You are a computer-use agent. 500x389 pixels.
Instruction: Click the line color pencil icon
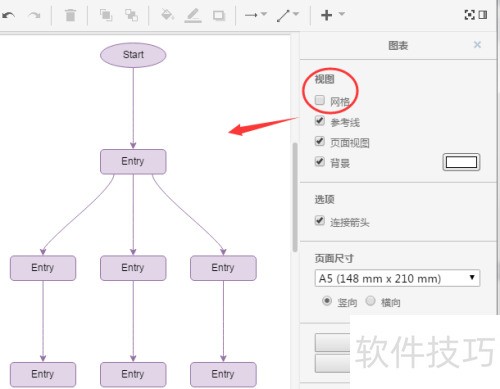coord(193,15)
